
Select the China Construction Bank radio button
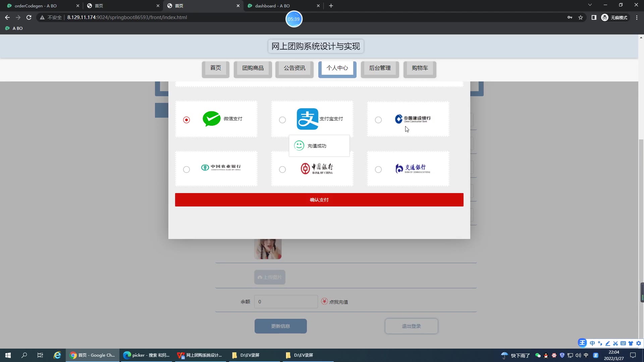(378, 120)
